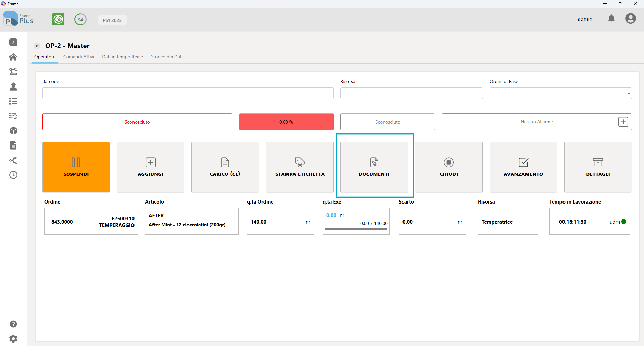Select the PS1 2025 chip
Image resolution: width=644 pixels, height=346 pixels.
point(112,20)
